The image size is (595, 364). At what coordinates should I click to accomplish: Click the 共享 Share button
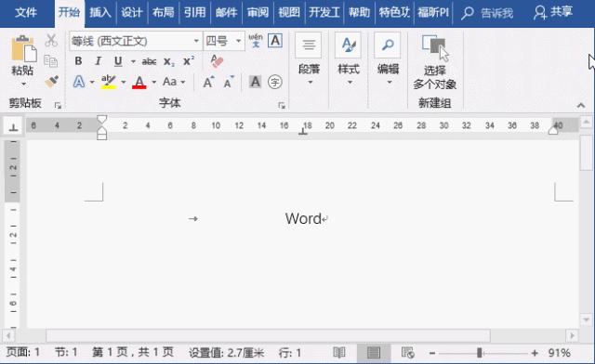tap(553, 12)
